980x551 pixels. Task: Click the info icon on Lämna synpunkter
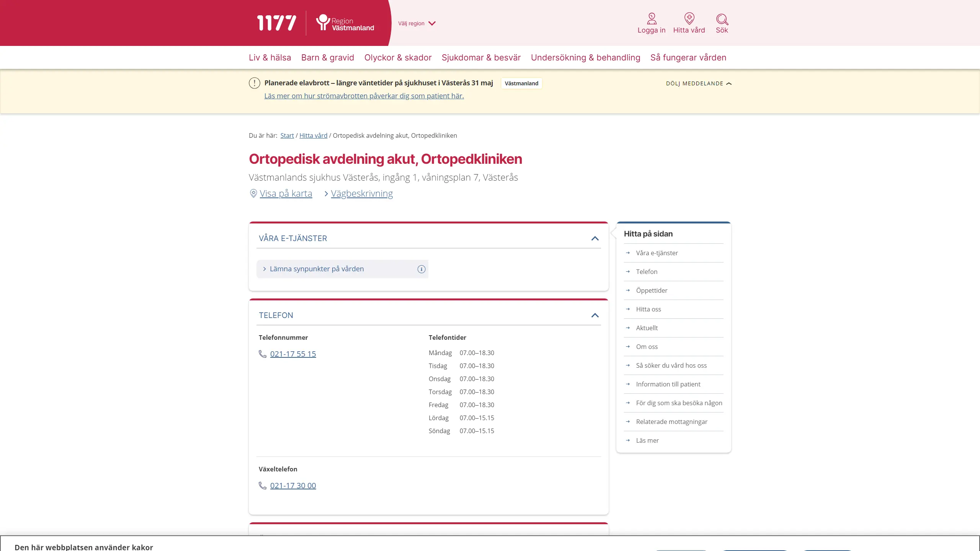click(421, 269)
